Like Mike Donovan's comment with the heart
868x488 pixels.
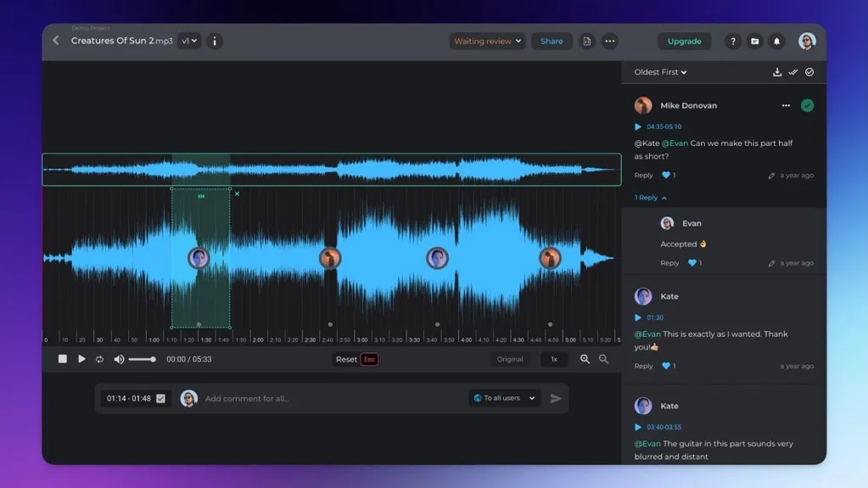[666, 175]
